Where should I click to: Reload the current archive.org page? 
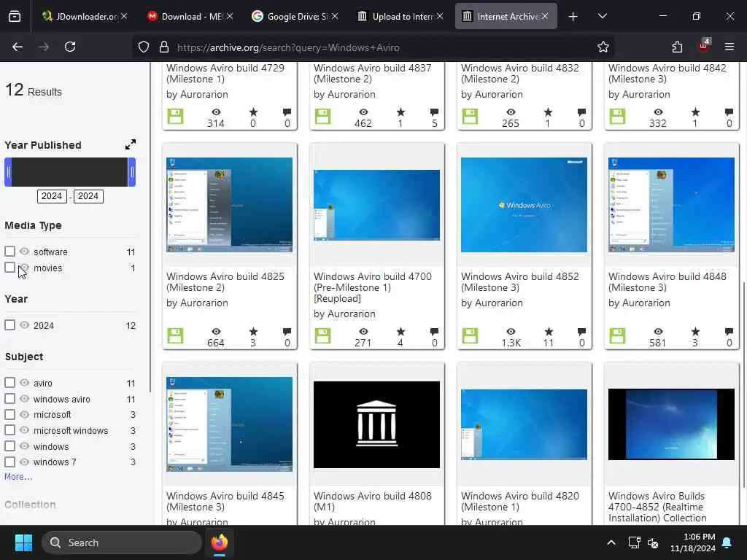click(70, 47)
